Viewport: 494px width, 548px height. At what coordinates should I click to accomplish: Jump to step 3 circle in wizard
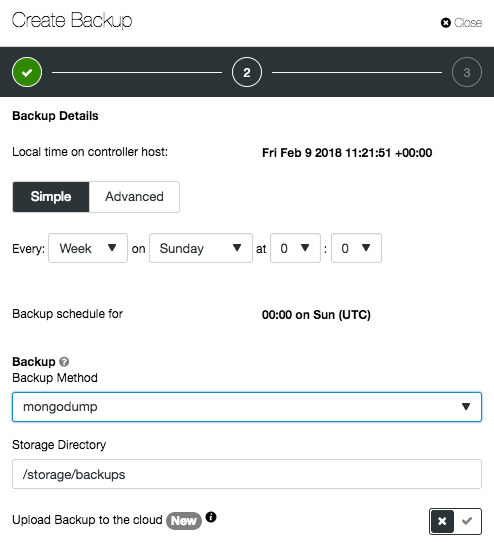[x=467, y=72]
